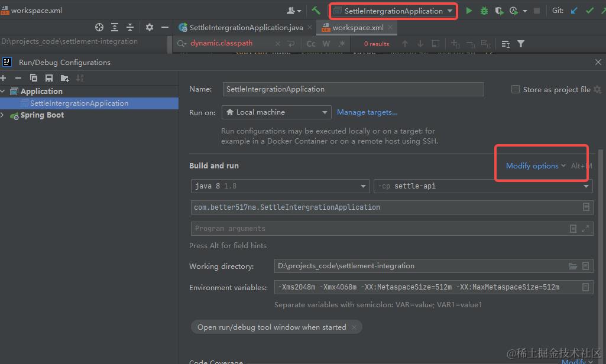The width and height of the screenshot is (606, 364).
Task: Close SettleIntergrationApplication.java tab
Action: (x=310, y=27)
